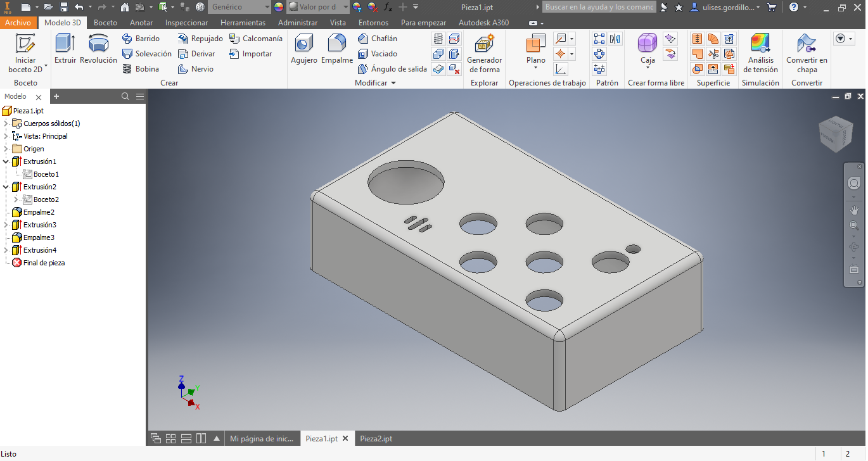Open the Derivar command

pos(196,54)
